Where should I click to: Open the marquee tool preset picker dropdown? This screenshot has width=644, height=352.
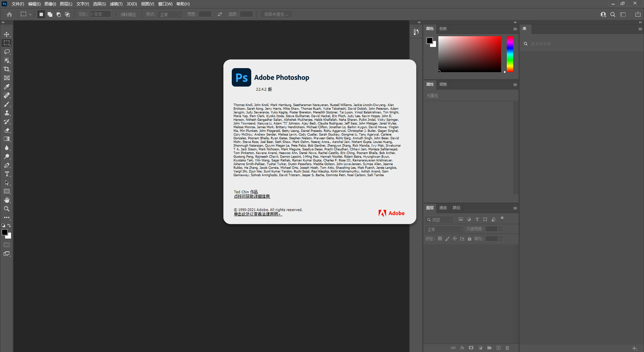[30, 14]
